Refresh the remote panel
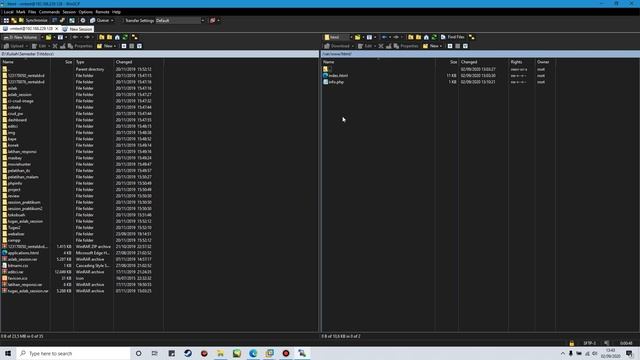The height and width of the screenshot is (360, 640). (434, 37)
